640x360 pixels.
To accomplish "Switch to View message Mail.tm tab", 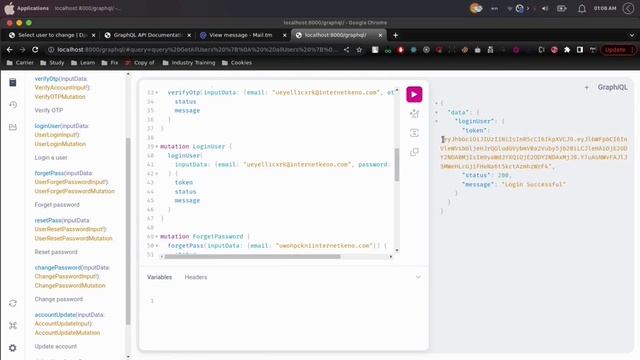I will tap(243, 35).
